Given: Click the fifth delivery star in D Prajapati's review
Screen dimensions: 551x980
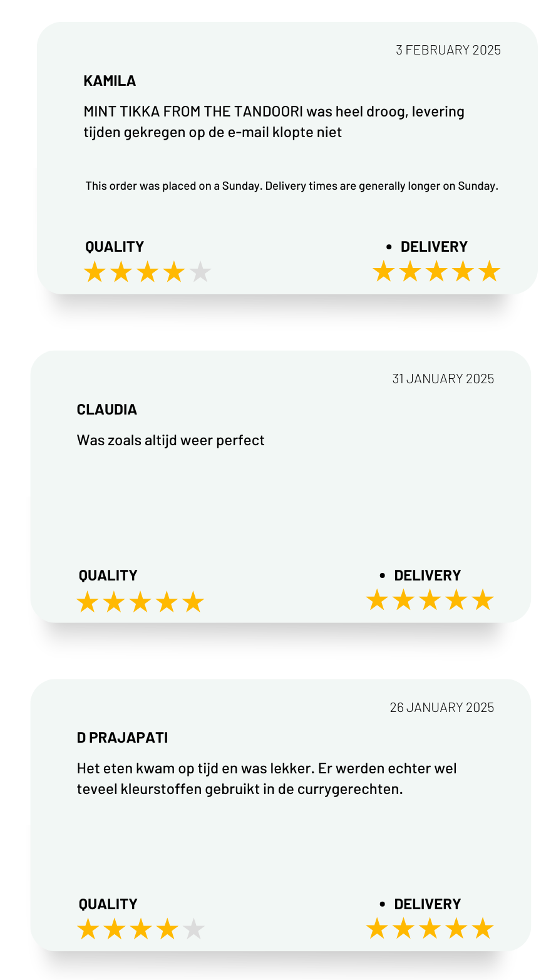Looking at the screenshot, I should (x=483, y=929).
